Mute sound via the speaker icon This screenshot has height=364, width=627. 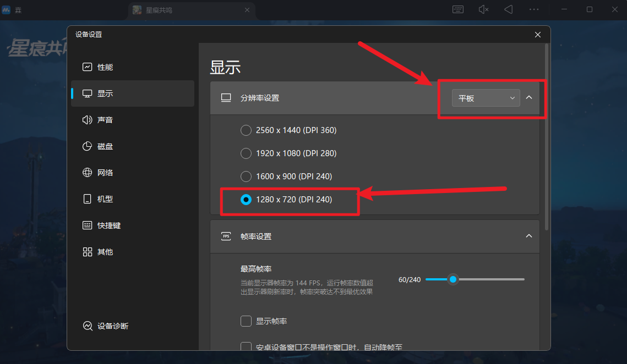click(483, 9)
